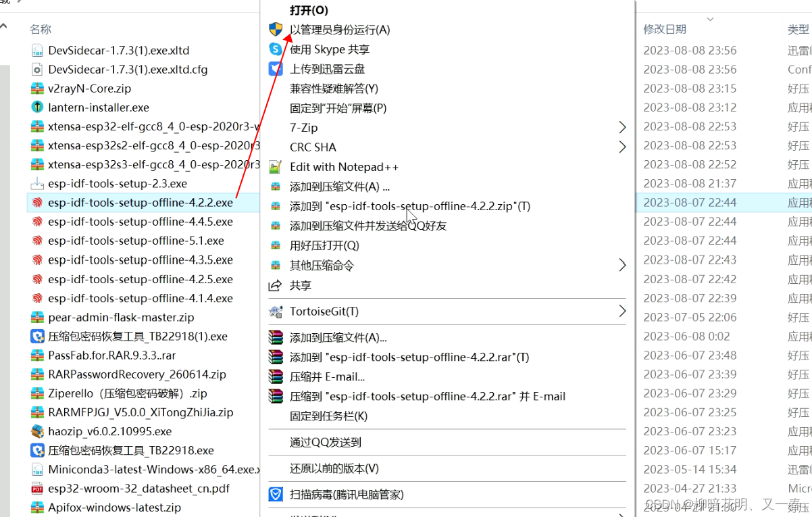Click the icon of Apifox-windows-latest.zip
The image size is (812, 517).
point(37,507)
